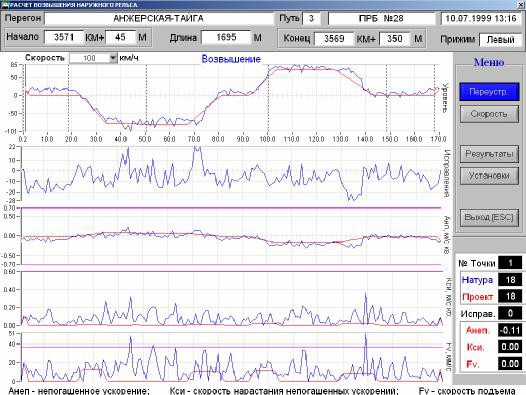This screenshot has height=395, width=526.
Task: Click the 100.0 axis label on elevation chart
Action: tap(267, 139)
